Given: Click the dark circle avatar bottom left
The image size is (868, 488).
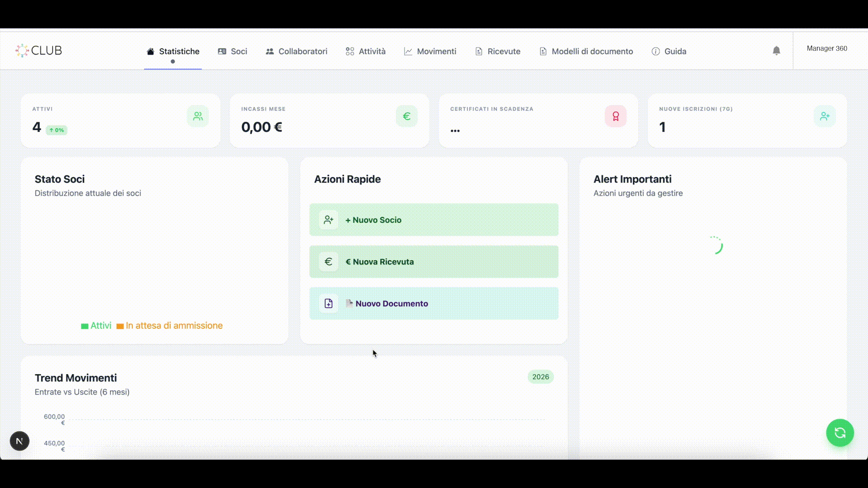Looking at the screenshot, I should click(x=19, y=441).
